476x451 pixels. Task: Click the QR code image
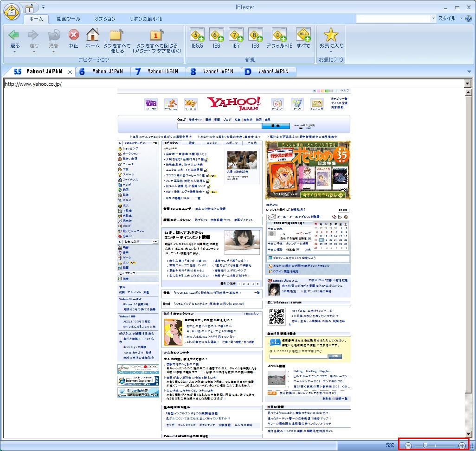[277, 316]
